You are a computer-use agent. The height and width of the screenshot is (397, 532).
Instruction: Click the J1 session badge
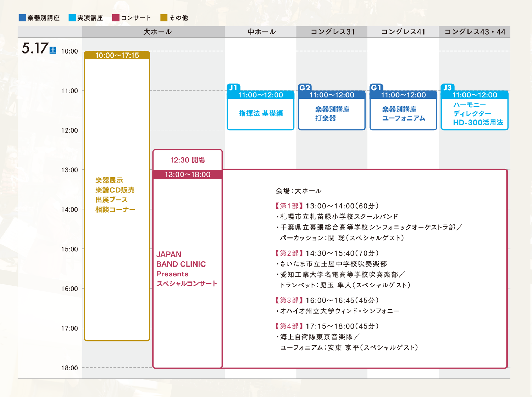pos(233,88)
